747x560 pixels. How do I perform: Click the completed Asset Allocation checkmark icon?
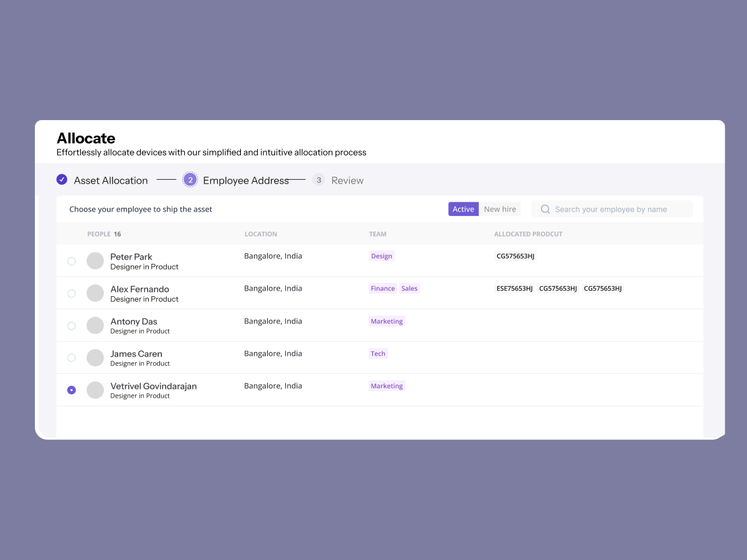pos(62,180)
